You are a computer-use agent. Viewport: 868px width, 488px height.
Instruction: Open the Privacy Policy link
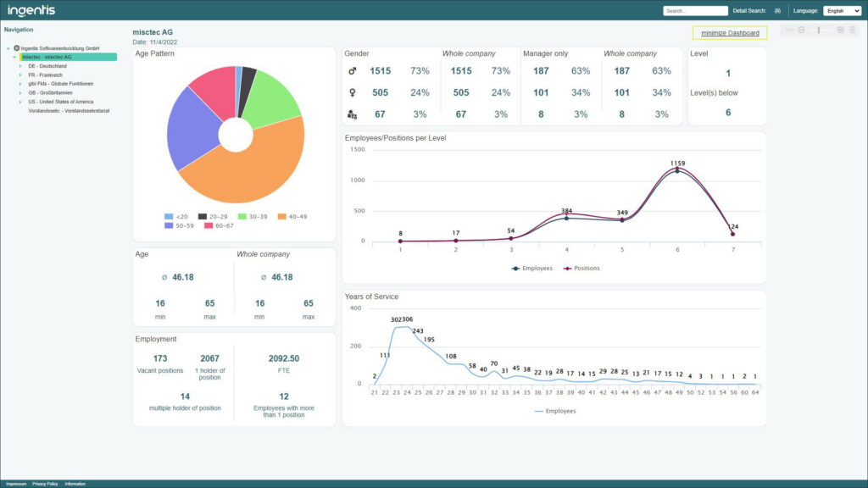point(45,483)
